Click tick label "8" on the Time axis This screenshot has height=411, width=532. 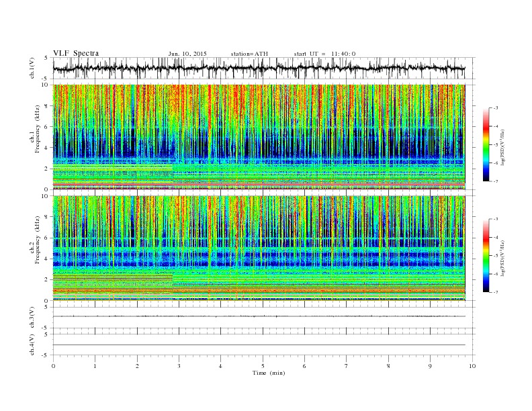(388, 366)
